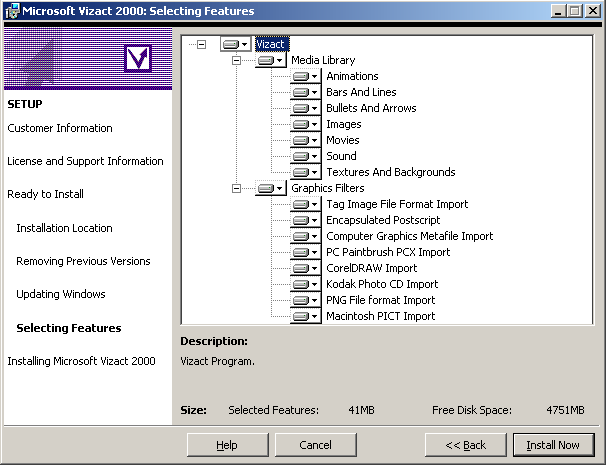Click the Customer Information setup step
This screenshot has height=465, width=606.
tap(60, 128)
